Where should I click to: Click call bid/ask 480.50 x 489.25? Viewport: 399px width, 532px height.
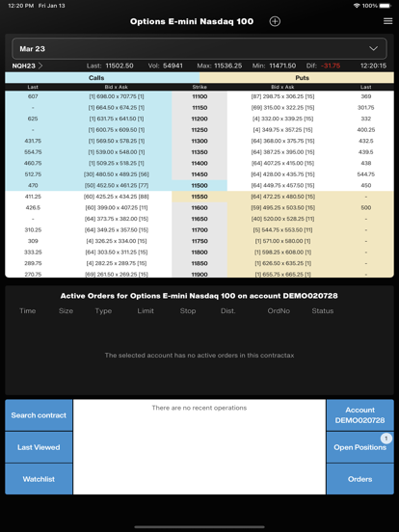tap(117, 174)
